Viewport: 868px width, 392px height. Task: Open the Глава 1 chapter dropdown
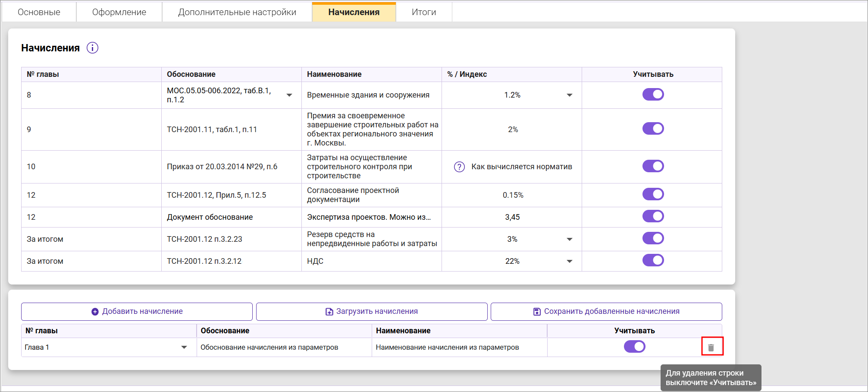(x=184, y=348)
